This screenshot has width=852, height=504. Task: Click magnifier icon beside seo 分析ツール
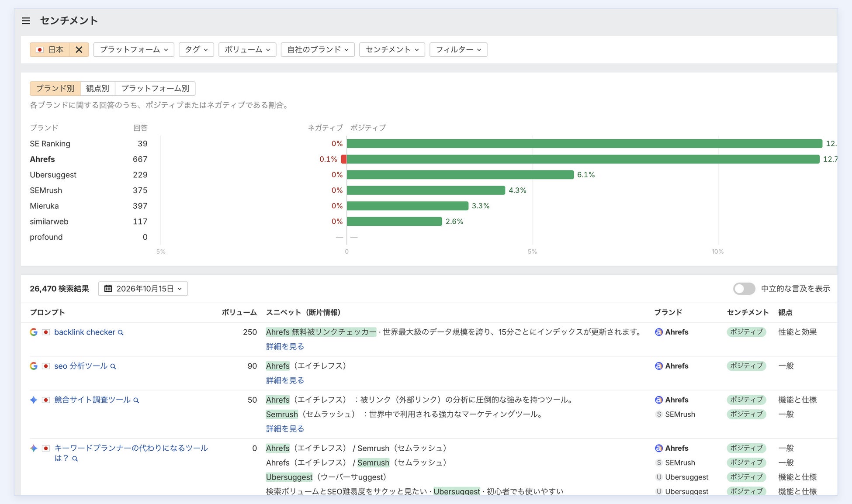pos(113,366)
